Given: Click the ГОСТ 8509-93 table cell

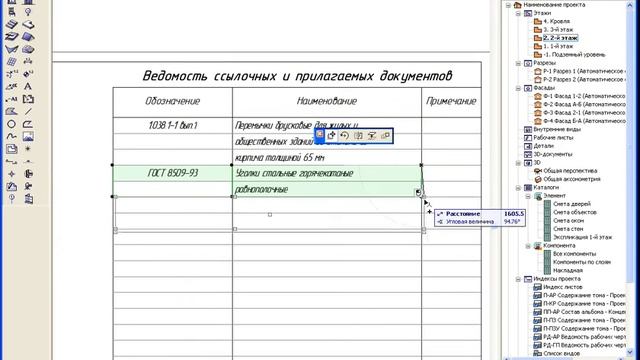Looking at the screenshot, I should coord(173,173).
